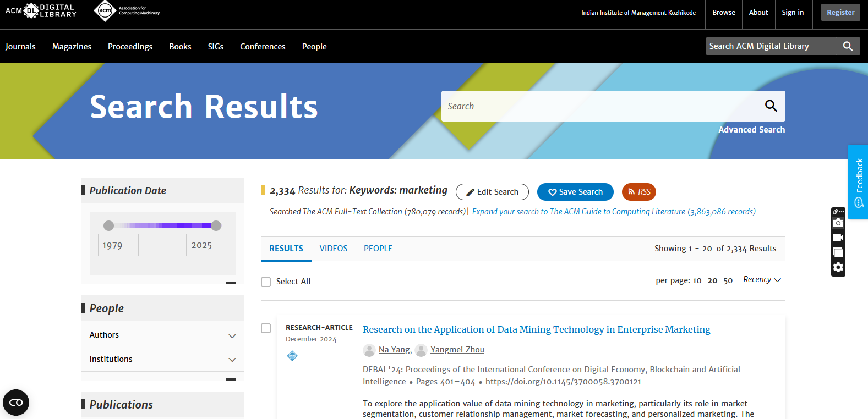Click the hero banner search magnifier icon

coord(771,106)
